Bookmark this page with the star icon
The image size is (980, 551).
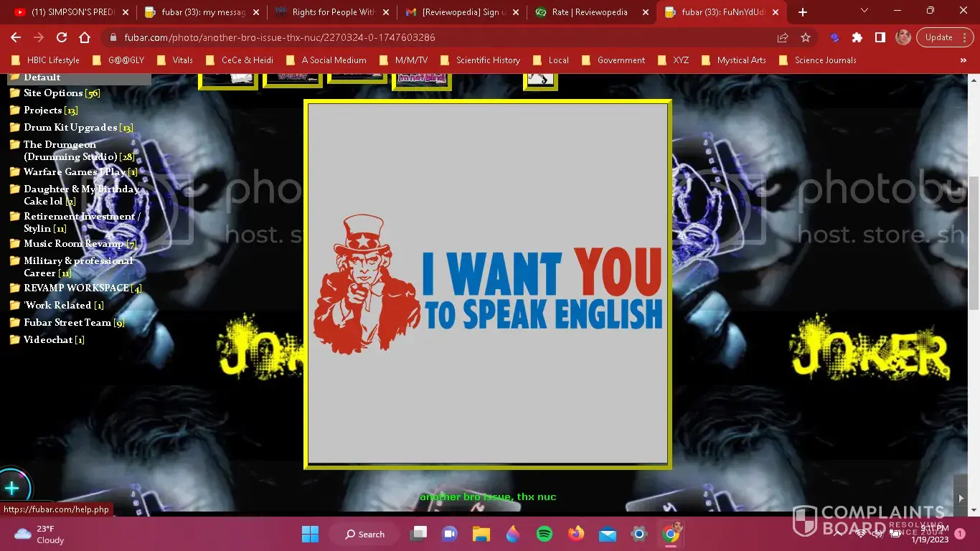point(806,37)
